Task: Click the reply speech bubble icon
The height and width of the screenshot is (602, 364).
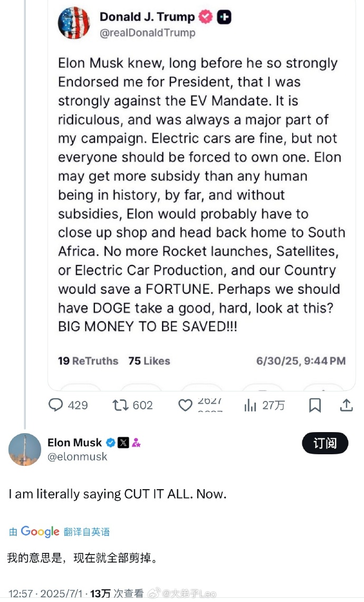Action: [x=56, y=405]
